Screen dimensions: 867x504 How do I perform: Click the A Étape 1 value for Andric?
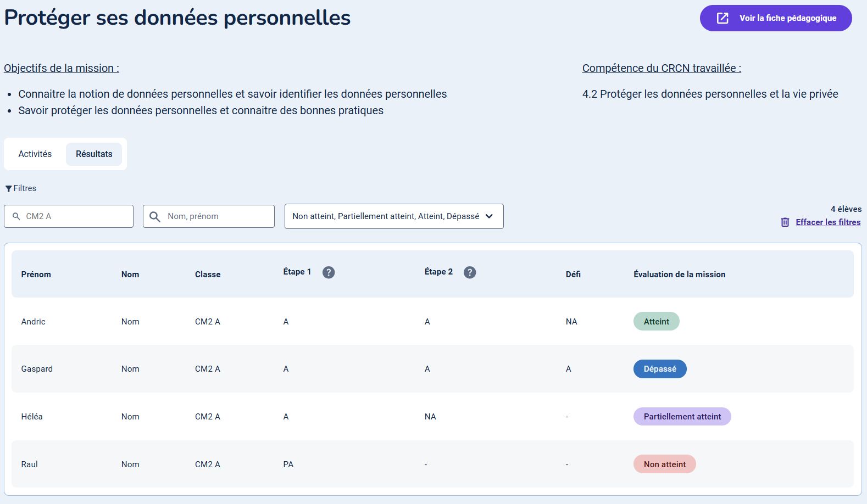(x=286, y=322)
